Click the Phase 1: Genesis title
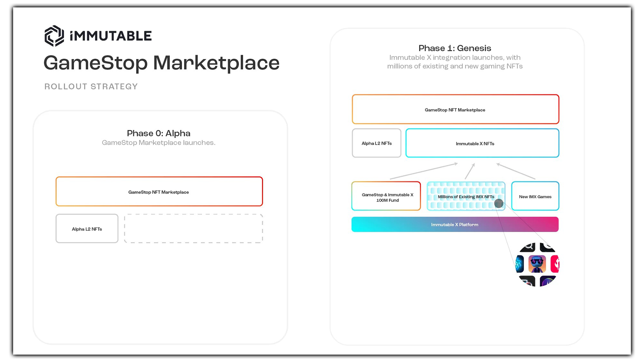Screen dimensions: 644x362 click(455, 48)
